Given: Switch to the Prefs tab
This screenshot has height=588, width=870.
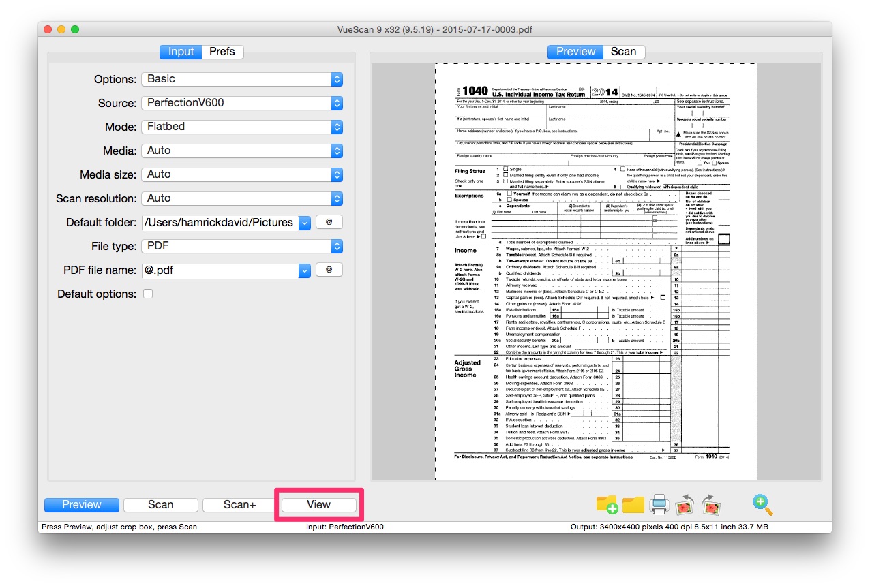Looking at the screenshot, I should click(x=222, y=52).
